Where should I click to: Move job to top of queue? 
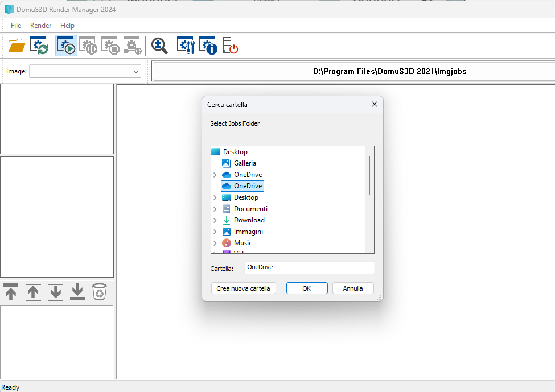(11, 292)
